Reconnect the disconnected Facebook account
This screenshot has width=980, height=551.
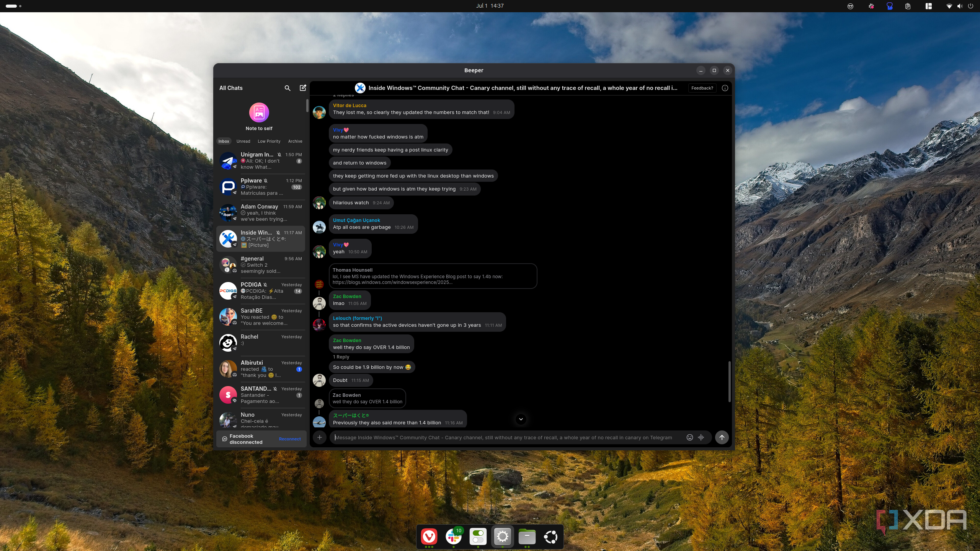click(290, 439)
